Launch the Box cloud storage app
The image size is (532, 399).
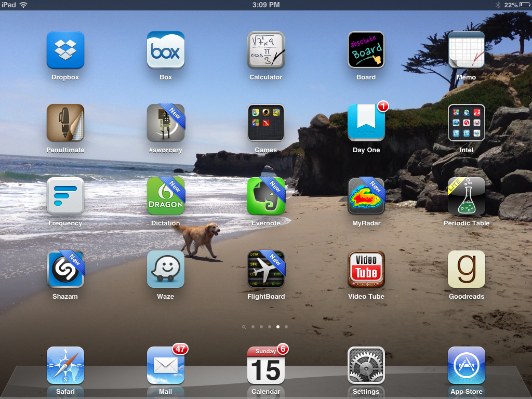(165, 50)
